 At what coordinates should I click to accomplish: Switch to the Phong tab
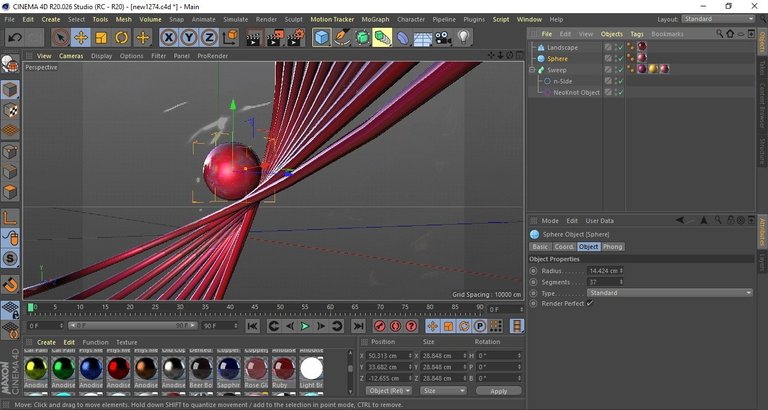point(612,247)
